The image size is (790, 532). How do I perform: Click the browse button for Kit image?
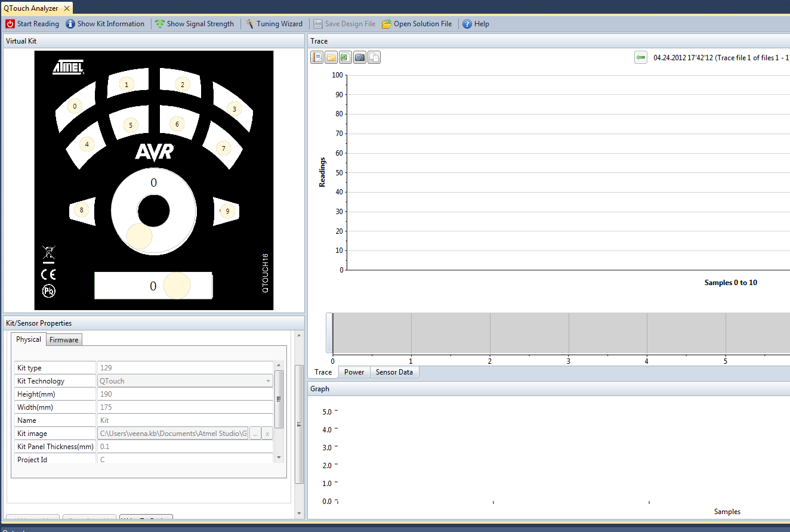coord(255,434)
